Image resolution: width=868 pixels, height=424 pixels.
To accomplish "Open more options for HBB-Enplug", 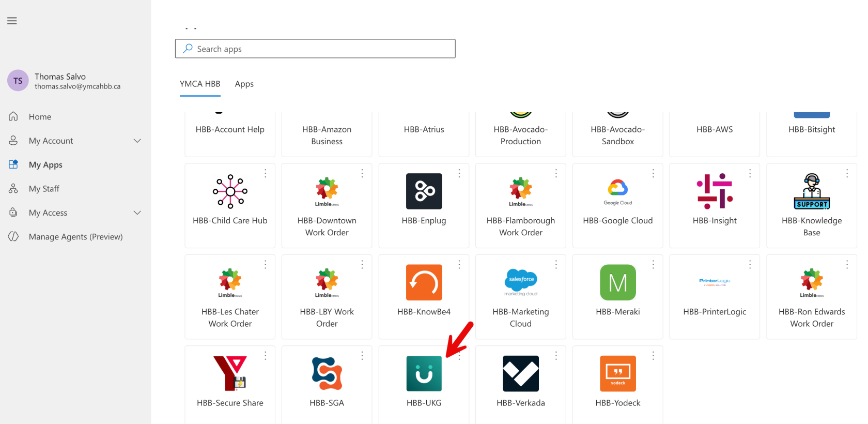I will coord(459,173).
